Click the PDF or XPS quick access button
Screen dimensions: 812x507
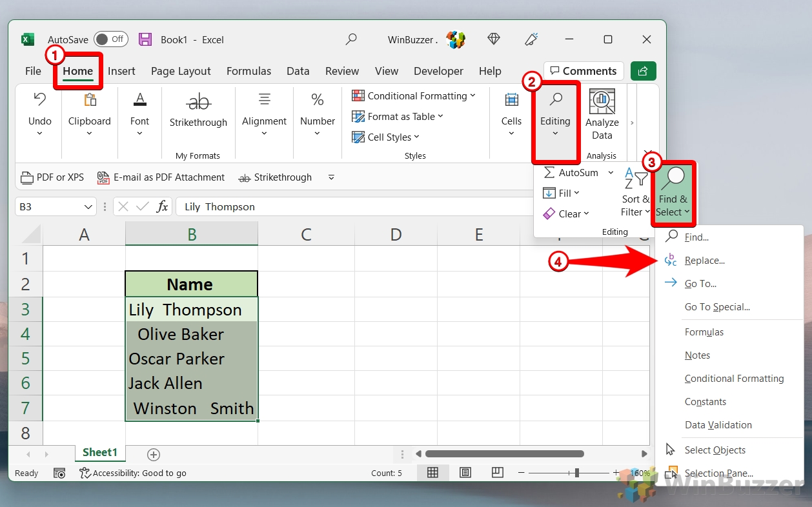[52, 177]
